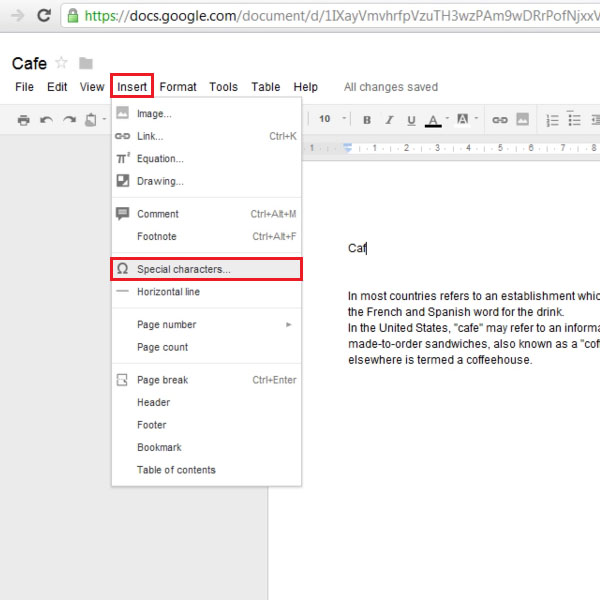Choose Comment from Insert menu
The height and width of the screenshot is (600, 600).
coord(207,214)
